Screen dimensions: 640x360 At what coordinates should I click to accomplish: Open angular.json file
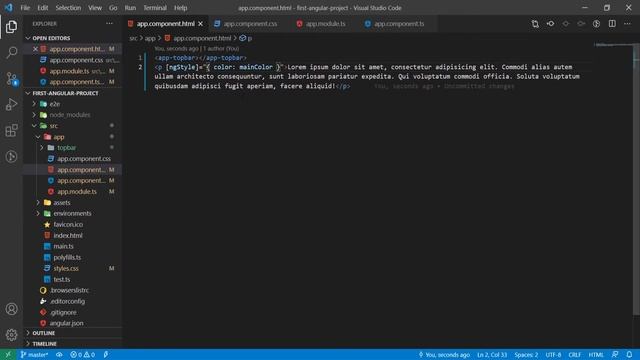(67, 323)
